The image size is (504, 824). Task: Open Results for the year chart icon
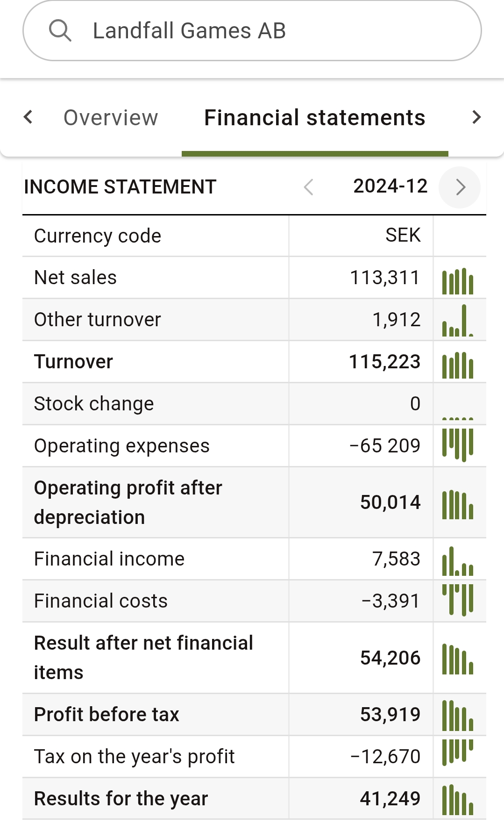click(458, 800)
